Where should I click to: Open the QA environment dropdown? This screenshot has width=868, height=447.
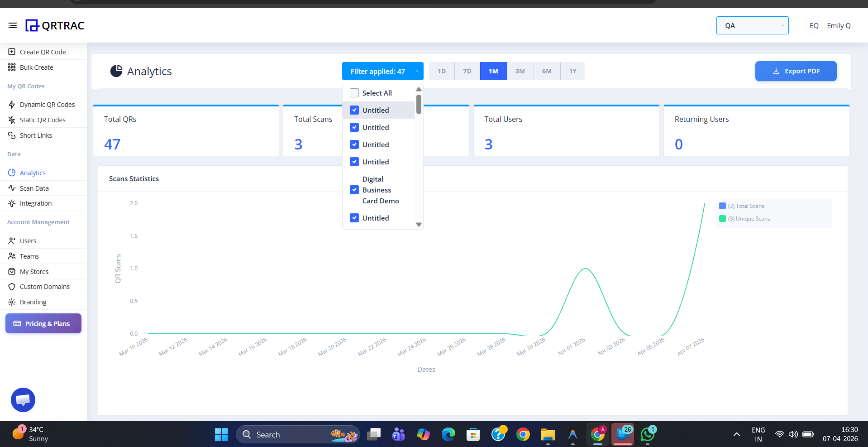point(752,25)
